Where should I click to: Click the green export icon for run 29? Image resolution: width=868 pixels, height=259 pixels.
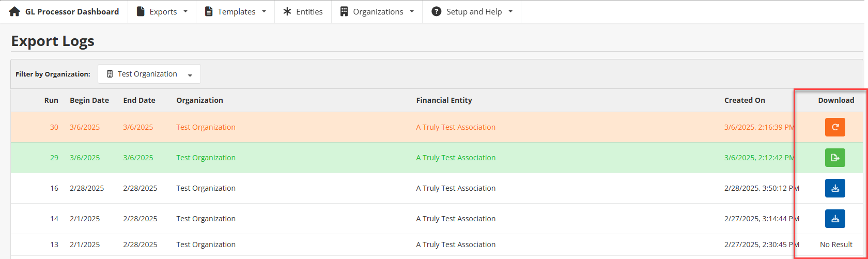834,158
